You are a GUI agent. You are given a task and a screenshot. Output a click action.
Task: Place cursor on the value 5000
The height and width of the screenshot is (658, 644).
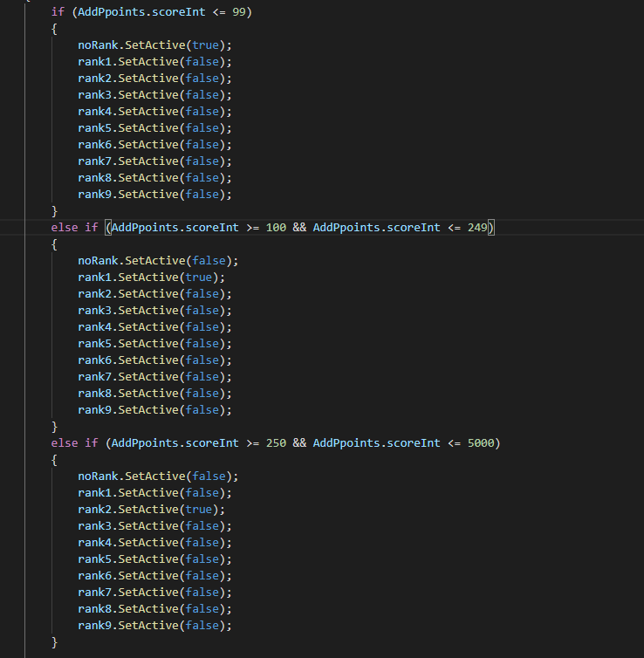481,442
